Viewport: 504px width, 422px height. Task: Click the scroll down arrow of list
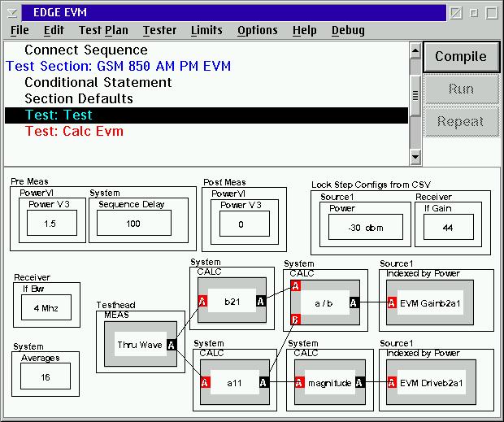[415, 157]
